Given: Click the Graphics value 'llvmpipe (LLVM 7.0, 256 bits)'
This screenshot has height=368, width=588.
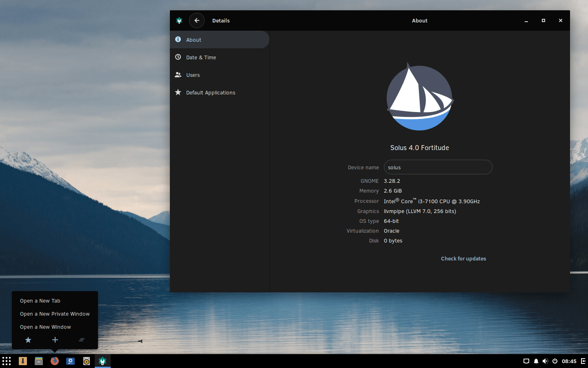Looking at the screenshot, I should click(420, 211).
